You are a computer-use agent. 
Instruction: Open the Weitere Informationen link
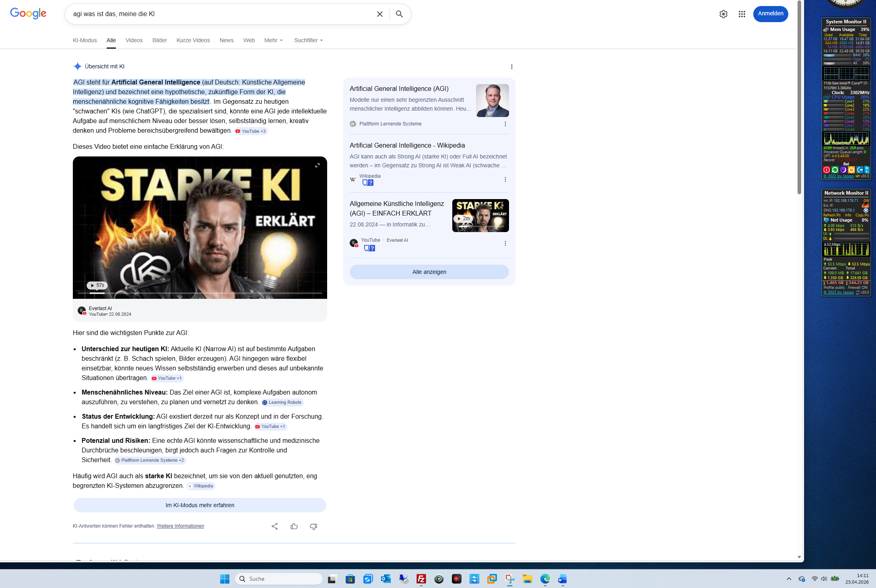pos(180,526)
